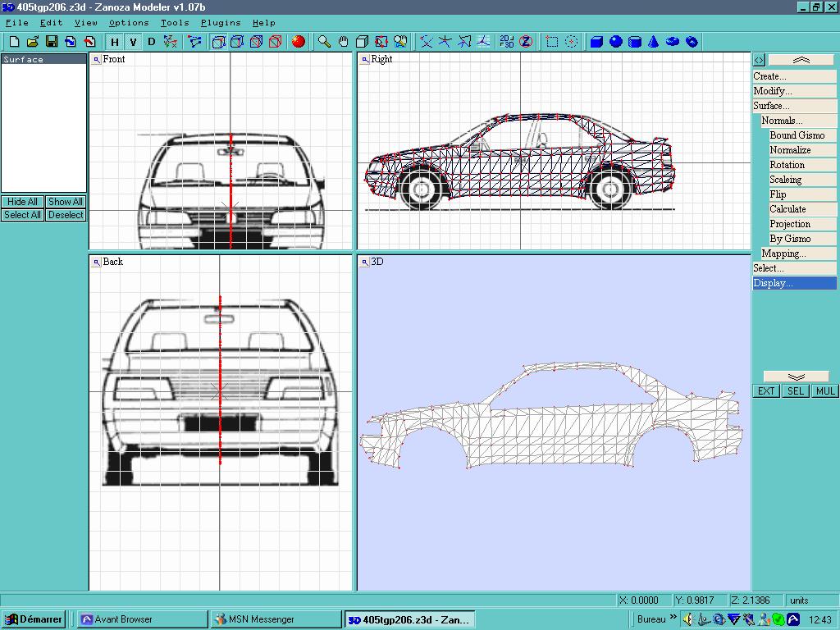Create a cube primitive from the toolbar
The width and height of the screenshot is (840, 630).
pyautogui.click(x=596, y=42)
